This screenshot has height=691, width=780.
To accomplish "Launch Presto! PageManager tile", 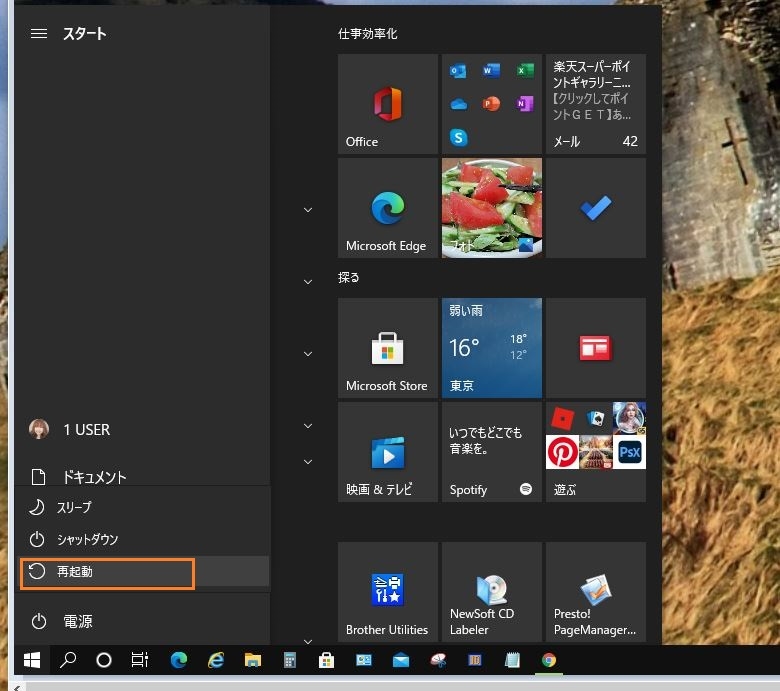I will (595, 592).
